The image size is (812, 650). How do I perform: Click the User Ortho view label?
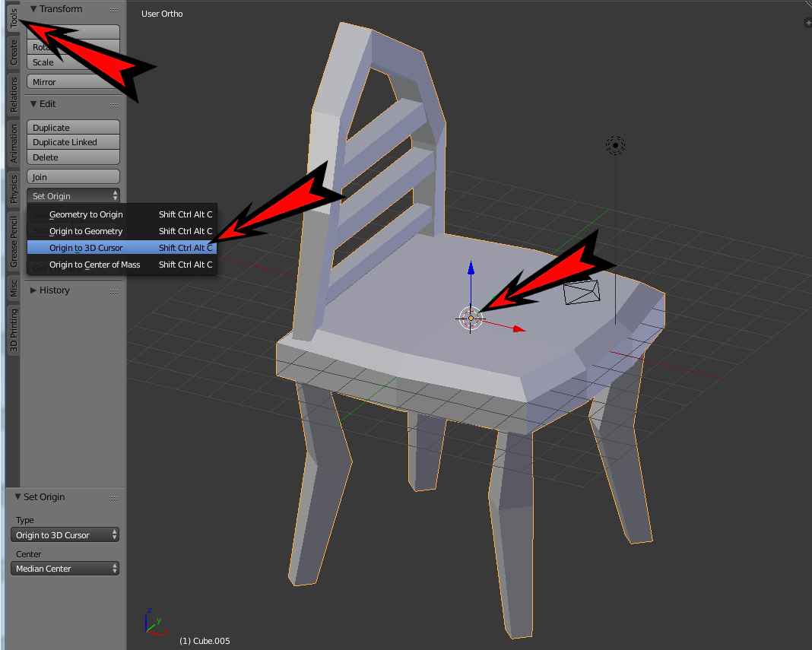point(162,14)
